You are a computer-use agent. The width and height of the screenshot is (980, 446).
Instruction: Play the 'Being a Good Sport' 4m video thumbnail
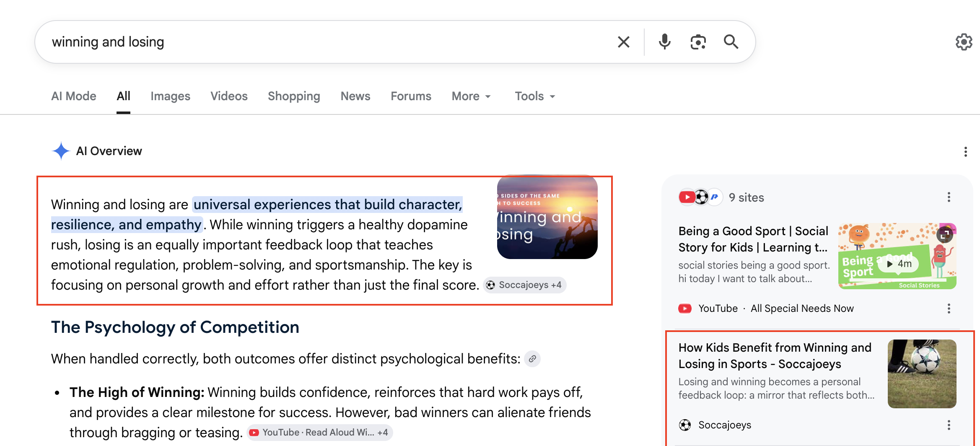(897, 256)
